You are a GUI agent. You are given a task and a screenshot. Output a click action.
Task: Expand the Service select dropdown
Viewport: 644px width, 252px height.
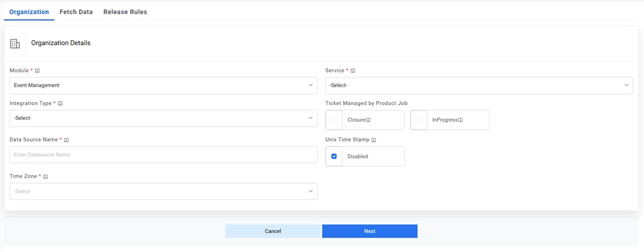[479, 86]
